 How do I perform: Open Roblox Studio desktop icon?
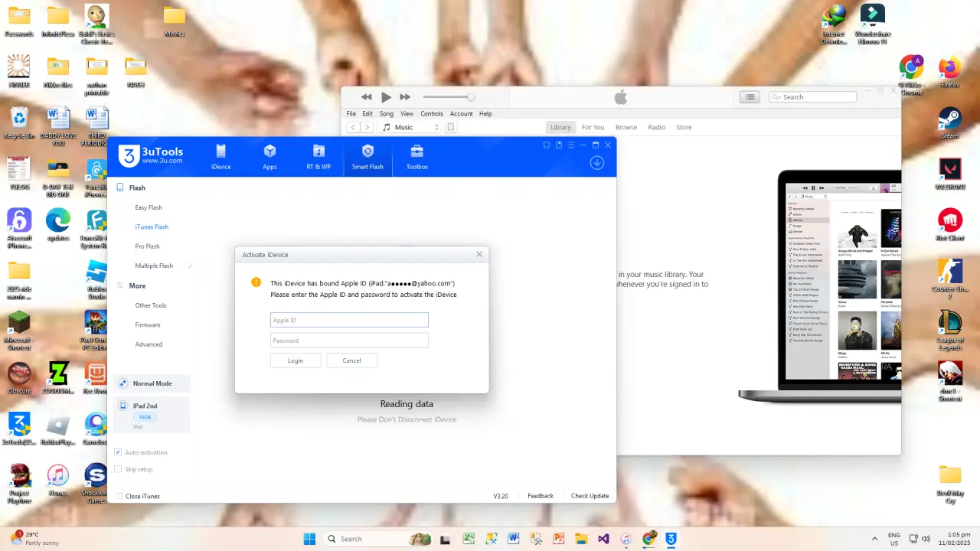pyautogui.click(x=96, y=280)
